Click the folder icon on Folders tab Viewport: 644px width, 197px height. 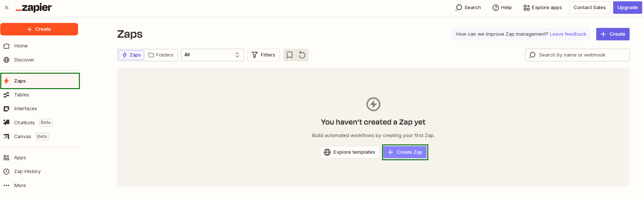(151, 55)
